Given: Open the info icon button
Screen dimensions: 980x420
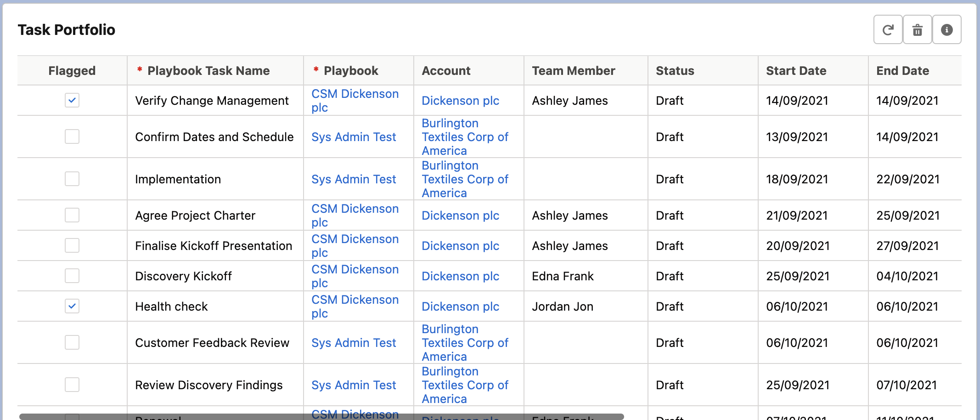Looking at the screenshot, I should click(x=946, y=30).
